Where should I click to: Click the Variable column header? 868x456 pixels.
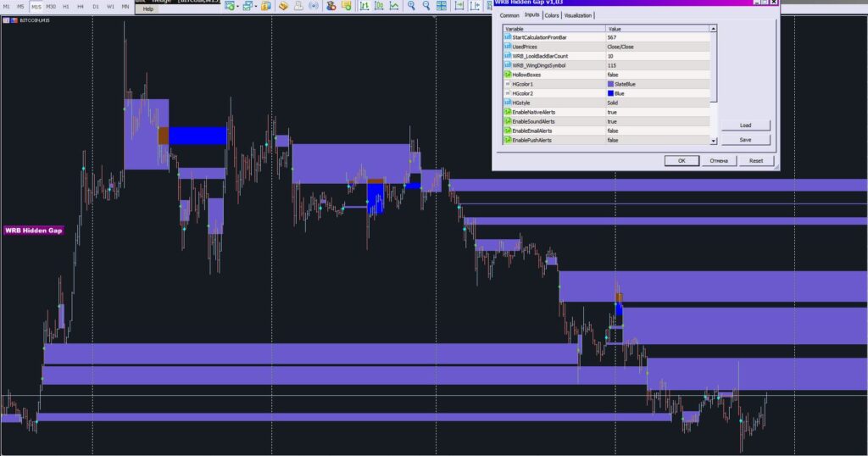click(554, 28)
